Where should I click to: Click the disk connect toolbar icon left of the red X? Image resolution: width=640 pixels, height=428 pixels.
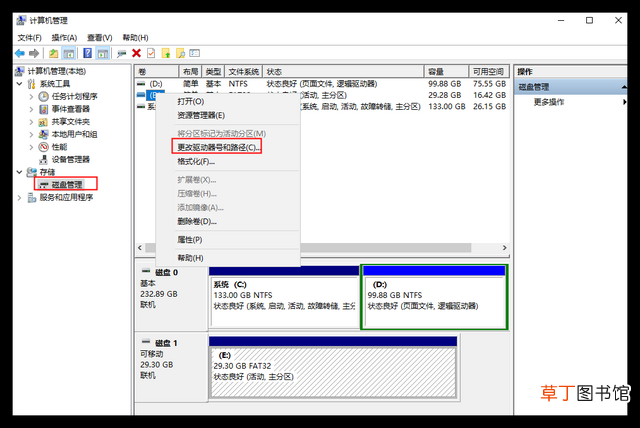click(x=121, y=53)
